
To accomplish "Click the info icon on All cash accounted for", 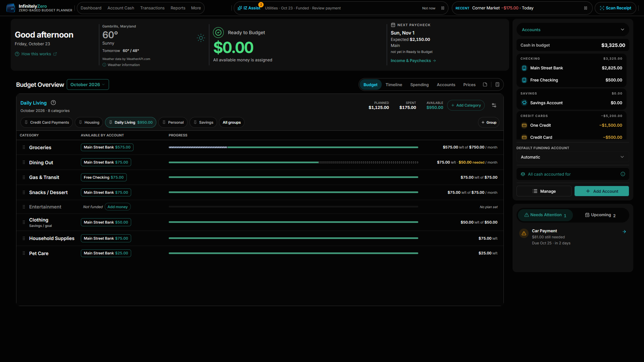I will click(x=623, y=174).
